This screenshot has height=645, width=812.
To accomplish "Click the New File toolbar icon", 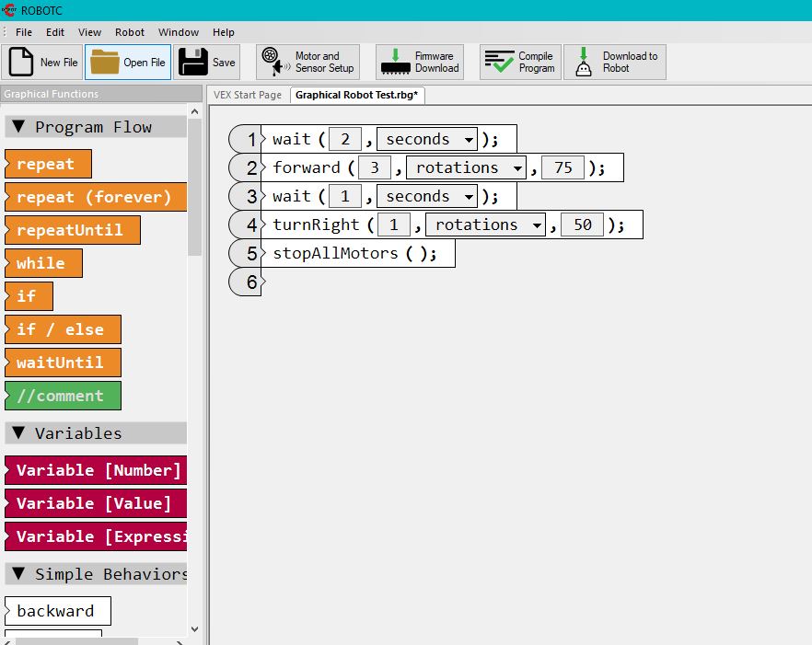I will (x=21, y=63).
